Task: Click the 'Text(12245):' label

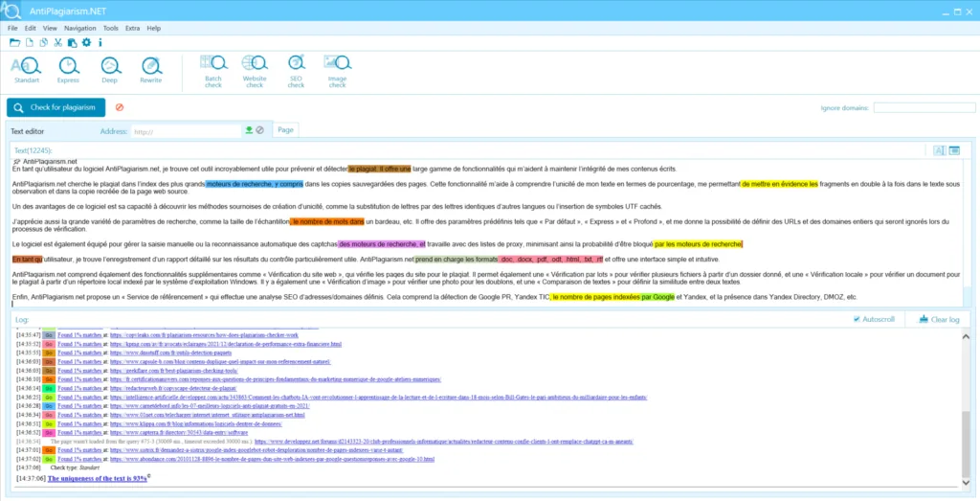Action: pos(33,150)
